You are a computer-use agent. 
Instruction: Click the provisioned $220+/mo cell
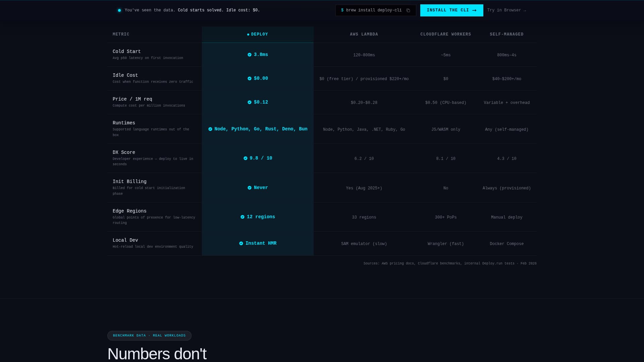(364, 79)
